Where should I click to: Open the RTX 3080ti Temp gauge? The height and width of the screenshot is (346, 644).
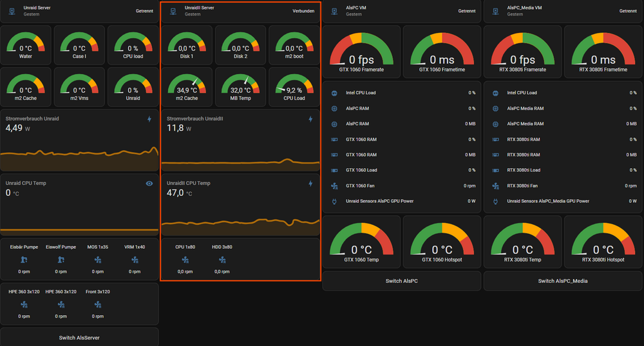522,242
